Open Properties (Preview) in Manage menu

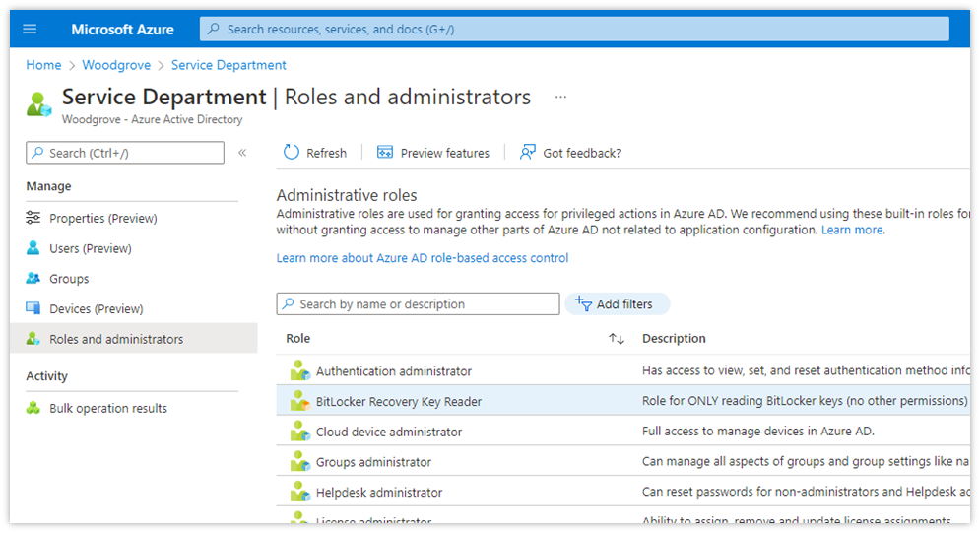(102, 219)
